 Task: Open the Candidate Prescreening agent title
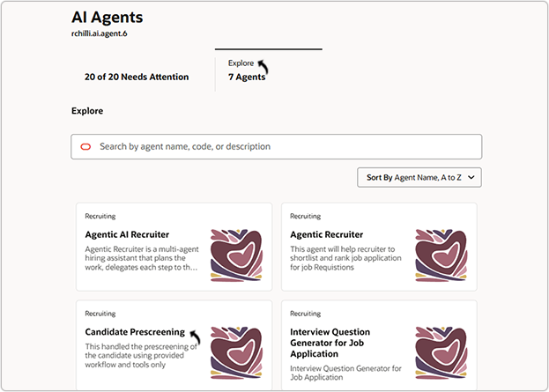pos(135,332)
